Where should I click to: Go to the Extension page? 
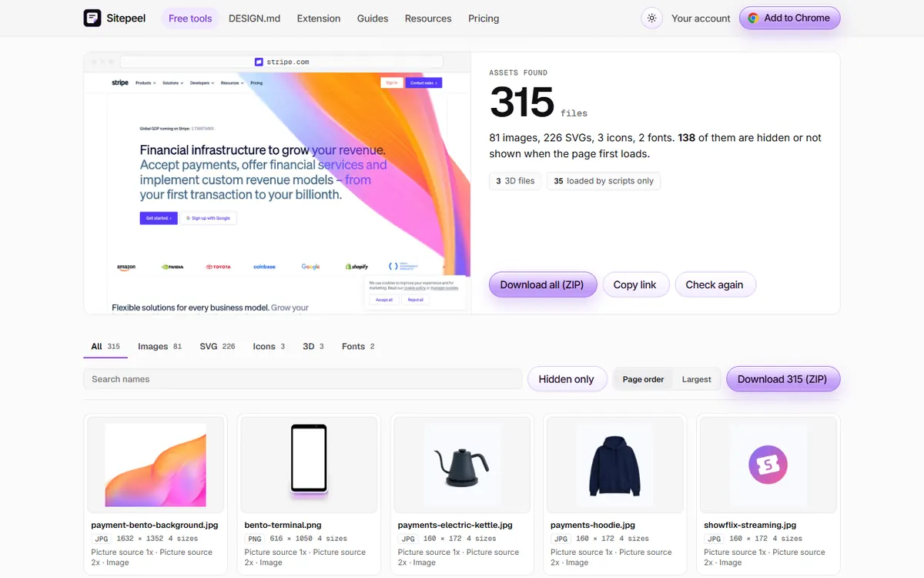click(319, 18)
